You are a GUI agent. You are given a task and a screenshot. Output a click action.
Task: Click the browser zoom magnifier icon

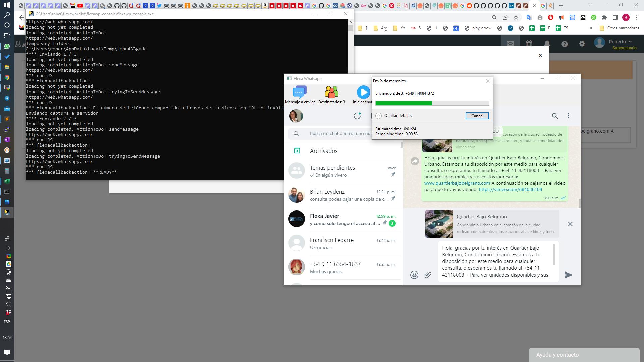(x=494, y=17)
